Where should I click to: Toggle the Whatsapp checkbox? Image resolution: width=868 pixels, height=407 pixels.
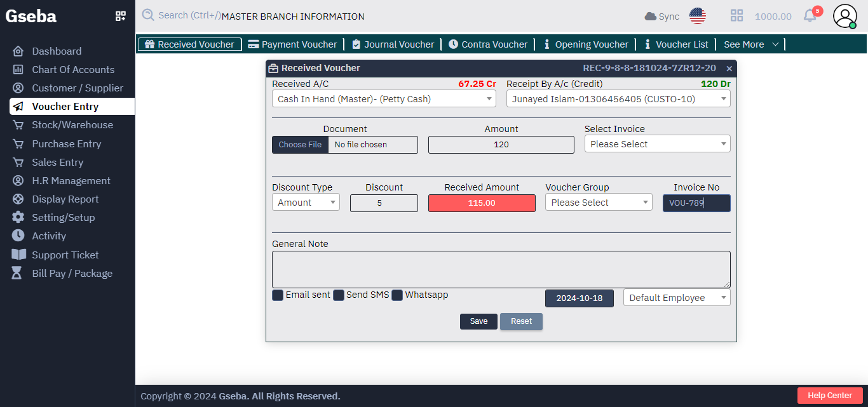397,295
